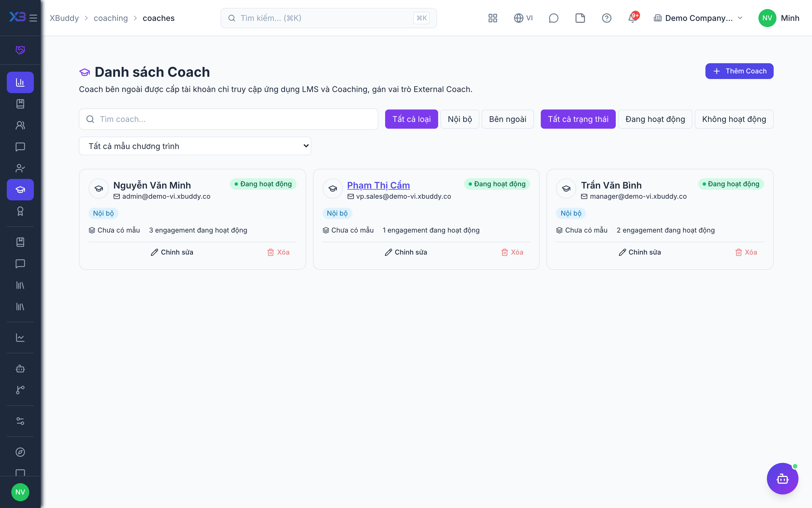812x508 pixels.
Task: Go to 'XBuddy' breadcrumb
Action: point(64,18)
